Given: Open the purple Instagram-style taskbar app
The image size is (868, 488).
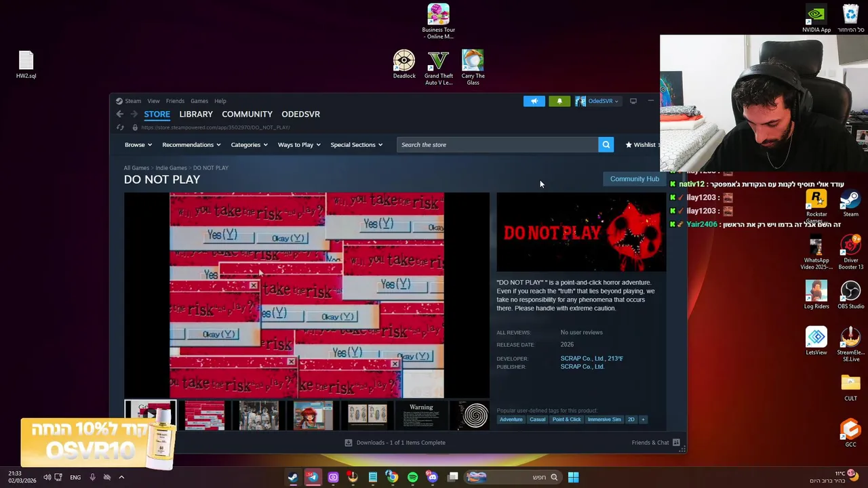Looking at the screenshot, I should [x=333, y=477].
